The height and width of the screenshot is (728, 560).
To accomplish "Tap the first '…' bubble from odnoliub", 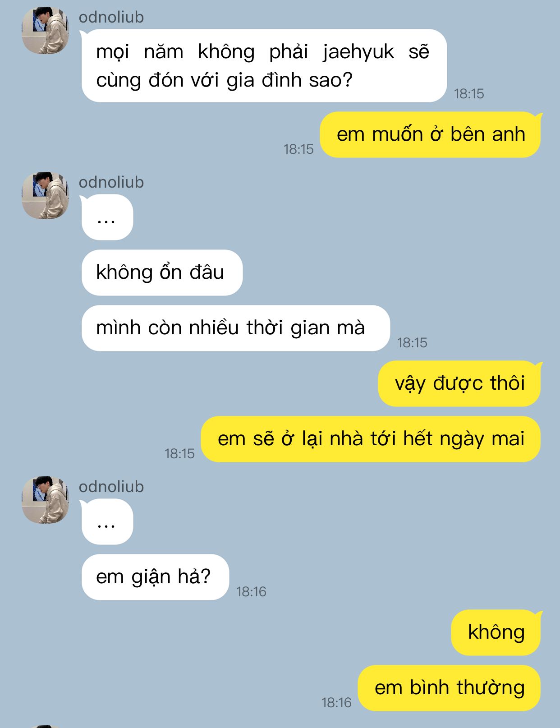I will pos(106,217).
